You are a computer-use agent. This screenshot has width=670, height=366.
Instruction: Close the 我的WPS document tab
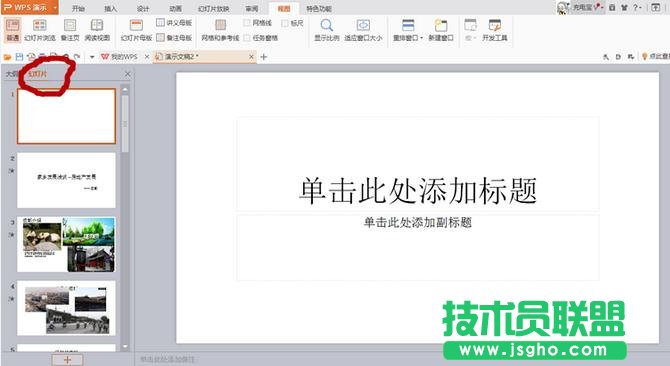pos(147,57)
